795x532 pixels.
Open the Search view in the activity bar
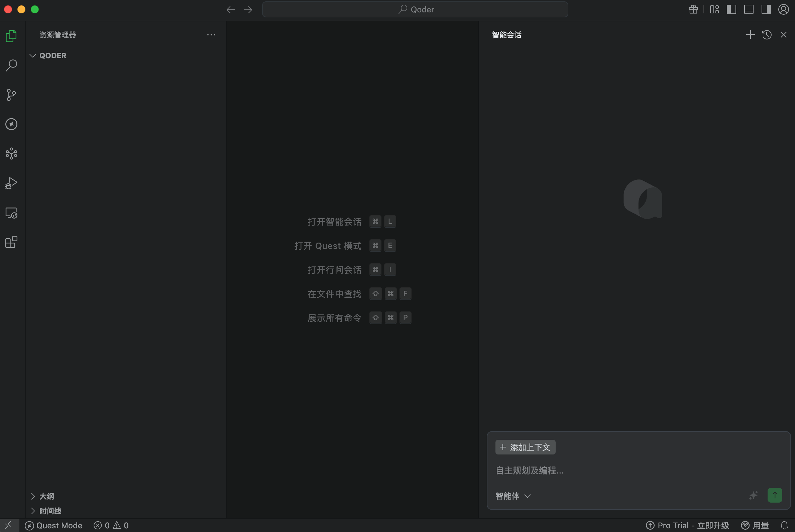11,65
